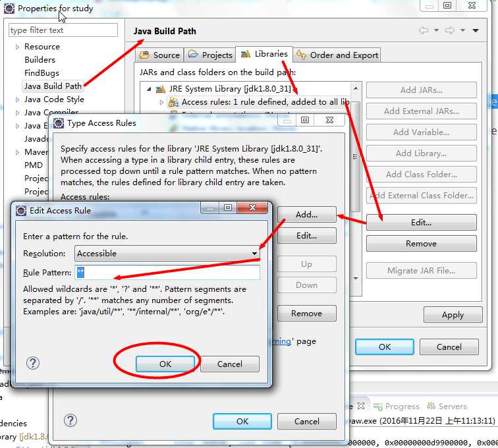Close the Edit Access Rule dialog
Viewport: 498px width, 448px height.
(x=252, y=208)
